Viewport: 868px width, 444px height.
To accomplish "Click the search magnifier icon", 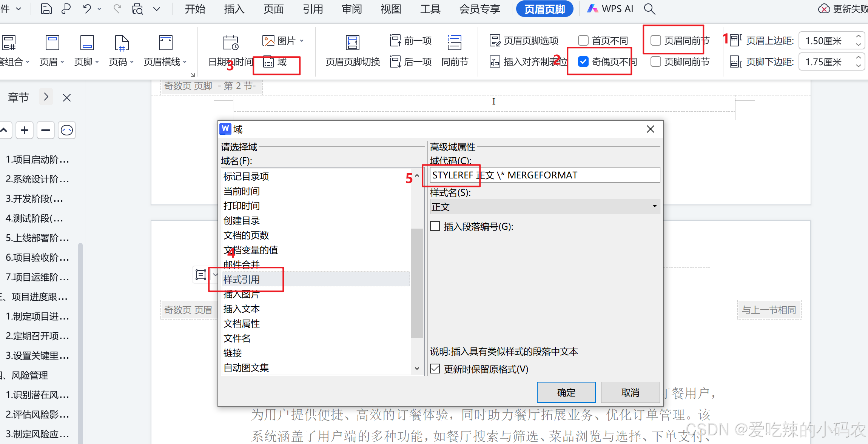I will [x=649, y=9].
